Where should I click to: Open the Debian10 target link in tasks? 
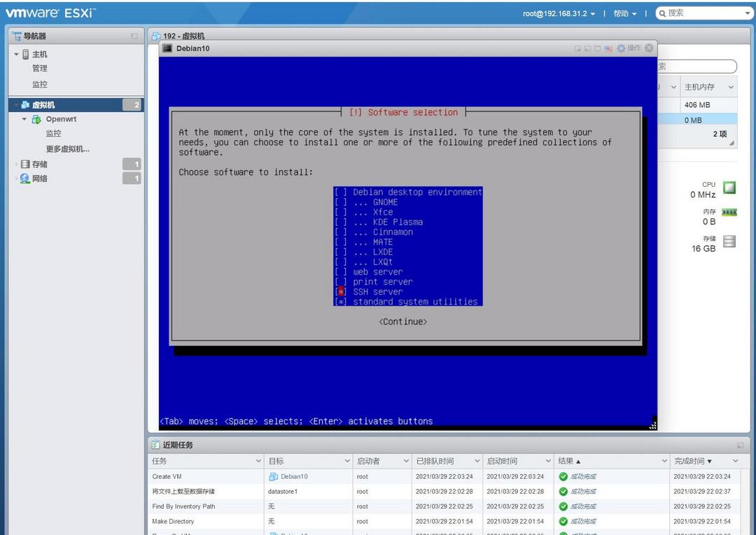294,477
